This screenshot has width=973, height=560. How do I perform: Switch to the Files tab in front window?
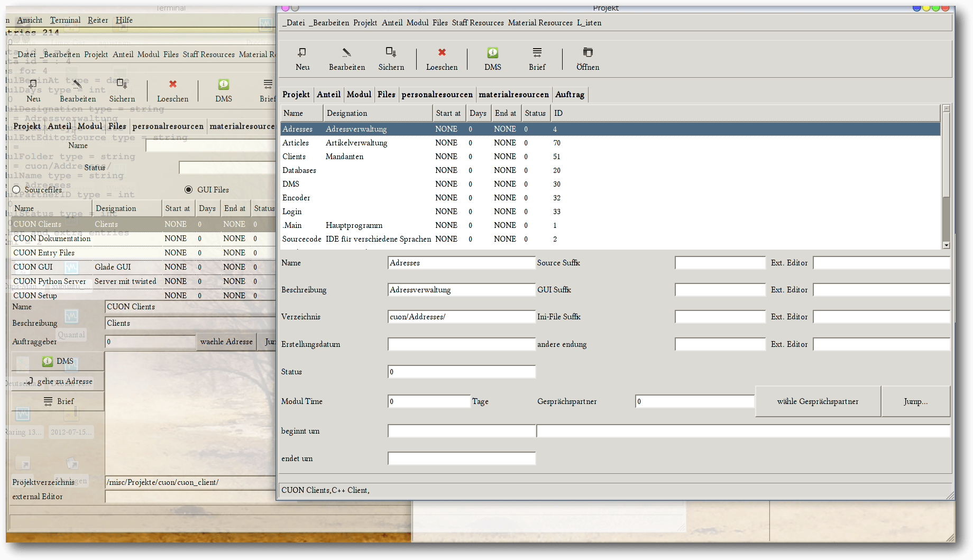[x=386, y=95]
